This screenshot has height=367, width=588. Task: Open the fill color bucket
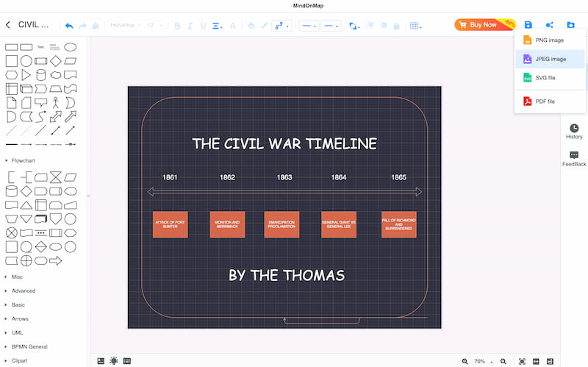click(x=251, y=26)
